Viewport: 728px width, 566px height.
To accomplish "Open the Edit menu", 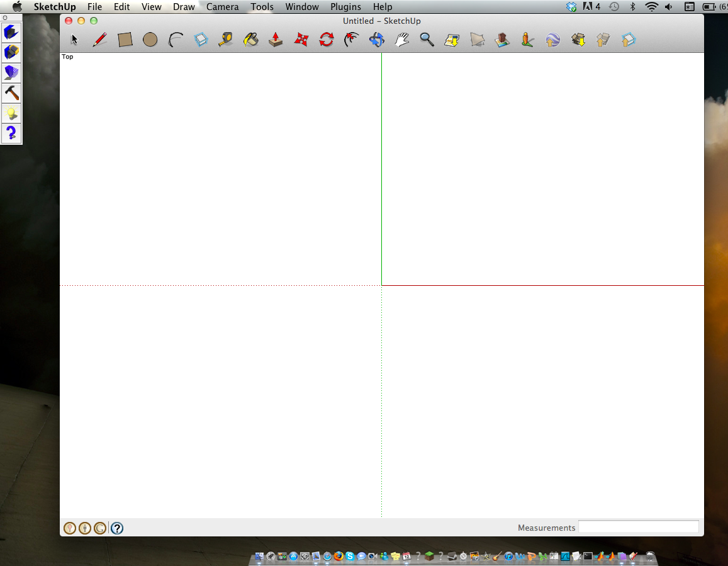I will click(121, 7).
